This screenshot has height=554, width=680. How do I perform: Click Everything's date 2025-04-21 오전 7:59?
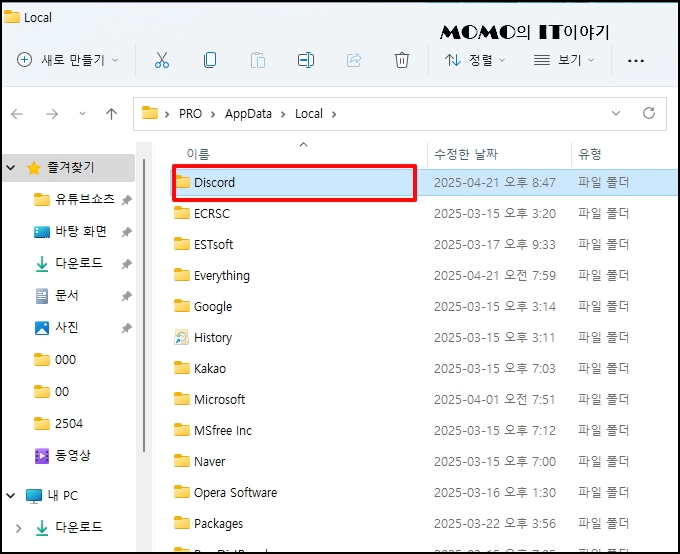click(x=495, y=275)
